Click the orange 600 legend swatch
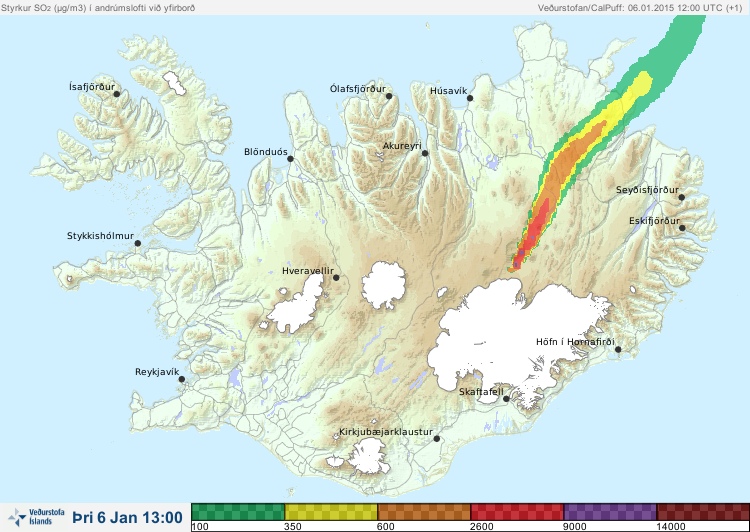The image size is (750, 532). [424, 512]
